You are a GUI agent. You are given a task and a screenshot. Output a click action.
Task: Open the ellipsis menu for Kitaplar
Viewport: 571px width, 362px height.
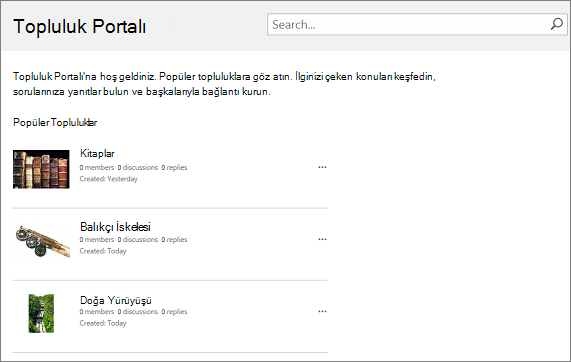(322, 167)
